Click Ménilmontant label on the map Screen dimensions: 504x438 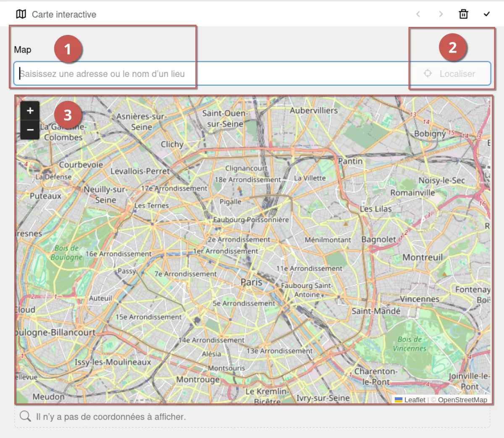[x=328, y=240]
